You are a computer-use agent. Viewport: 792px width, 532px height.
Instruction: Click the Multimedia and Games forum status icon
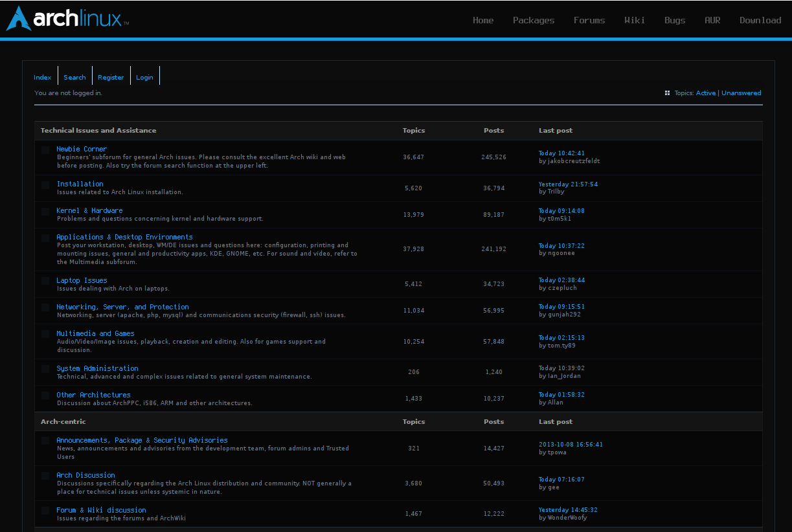(45, 334)
